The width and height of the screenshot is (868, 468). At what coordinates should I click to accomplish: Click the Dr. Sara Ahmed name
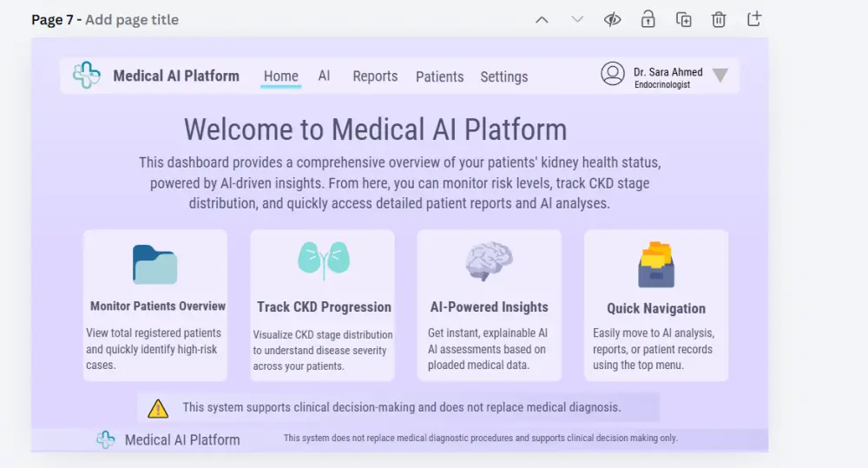point(668,72)
